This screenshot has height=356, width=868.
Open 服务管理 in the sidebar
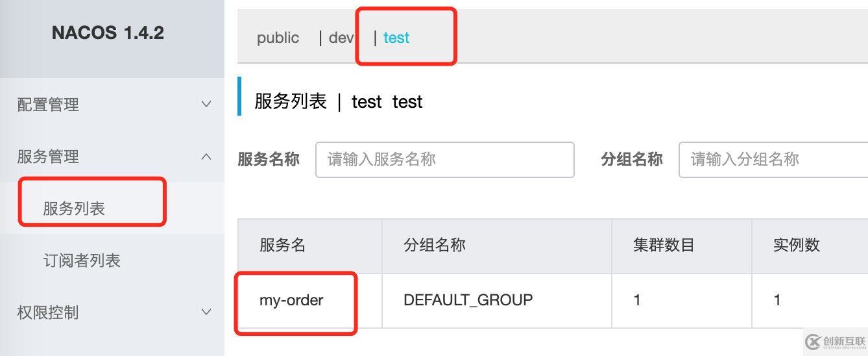48,157
